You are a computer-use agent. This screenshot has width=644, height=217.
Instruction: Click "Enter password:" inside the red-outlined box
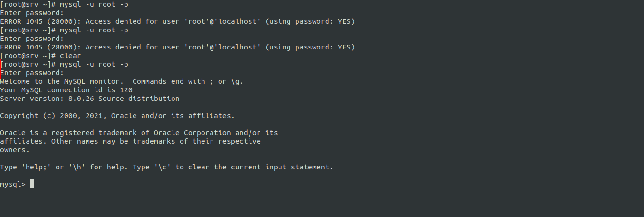(x=32, y=73)
